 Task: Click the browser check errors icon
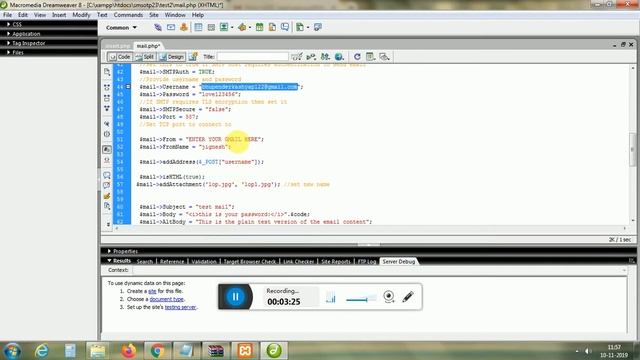tap(297, 57)
